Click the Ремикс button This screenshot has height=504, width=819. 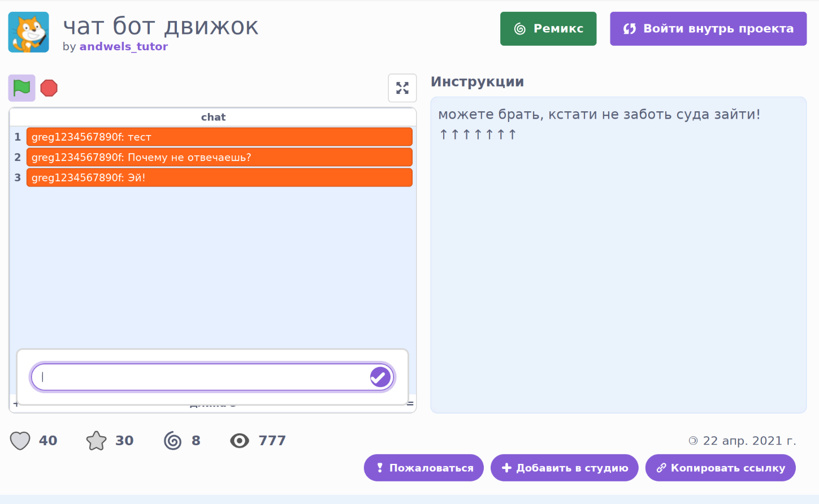click(548, 29)
